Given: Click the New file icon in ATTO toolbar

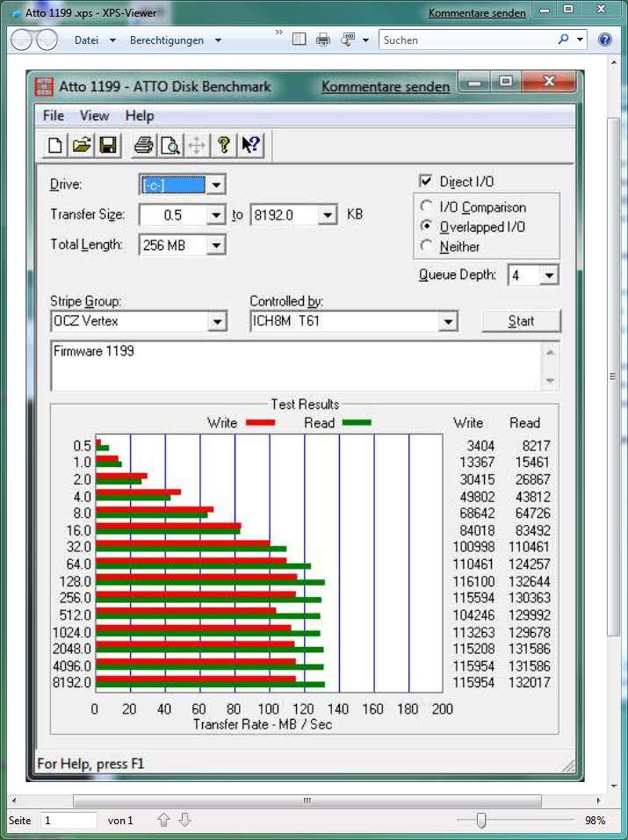Looking at the screenshot, I should 54,145.
